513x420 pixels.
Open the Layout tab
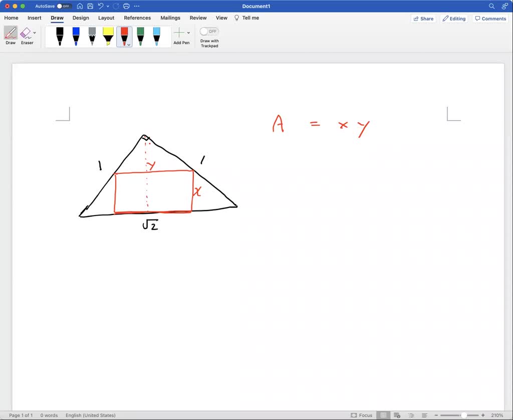pos(106,18)
